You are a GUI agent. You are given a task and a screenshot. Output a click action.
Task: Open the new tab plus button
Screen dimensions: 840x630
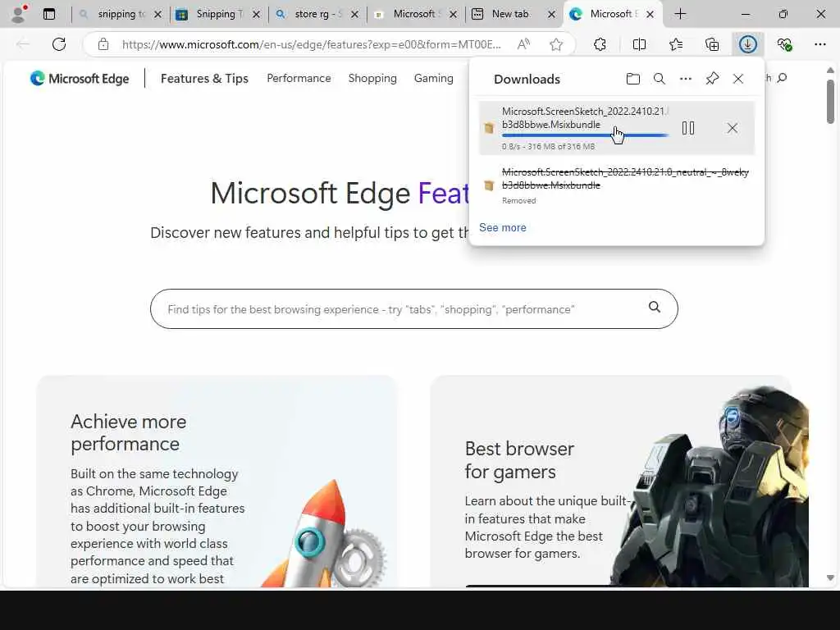coord(680,14)
